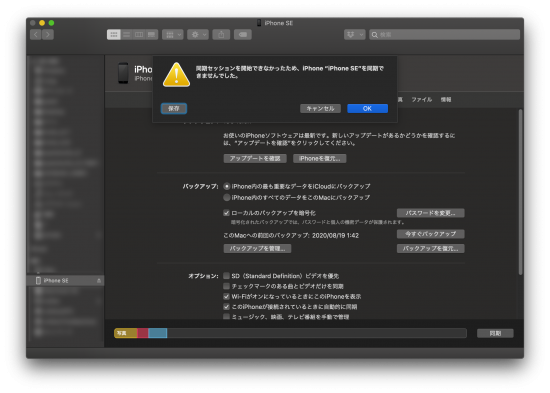The width and height of the screenshot is (550, 393).
Task: Click the iPhone device icon in header
Action: point(123,73)
